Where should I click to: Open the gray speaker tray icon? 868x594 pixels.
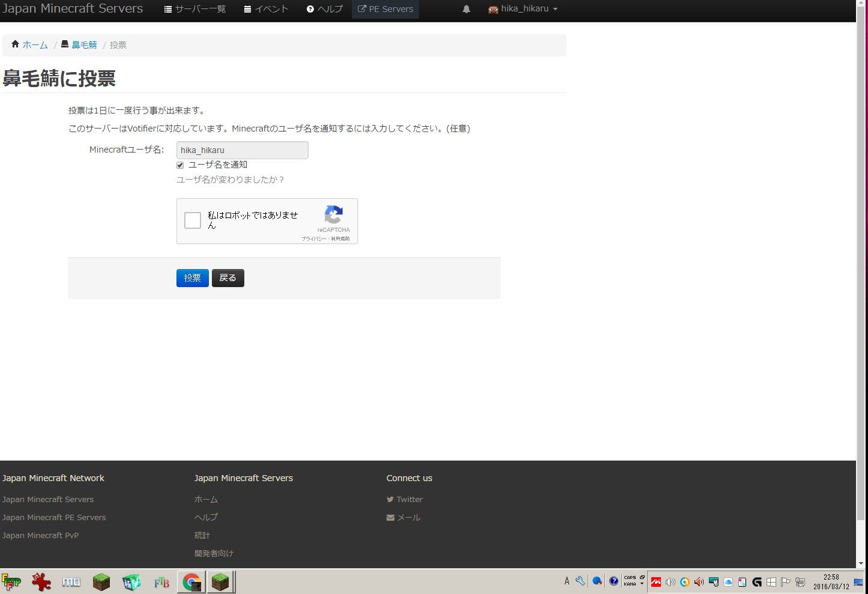coord(671,581)
